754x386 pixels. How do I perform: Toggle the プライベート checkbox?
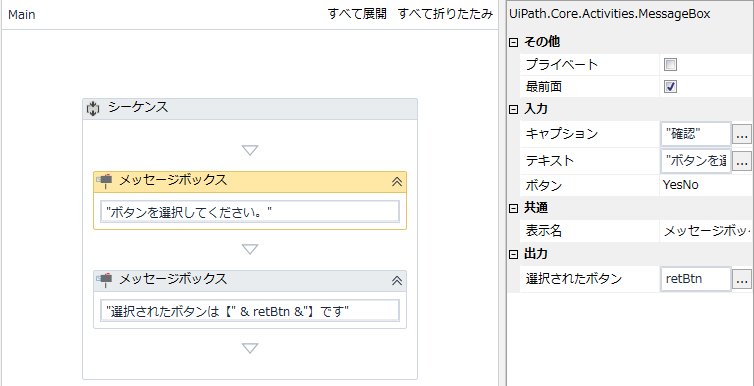pos(670,64)
